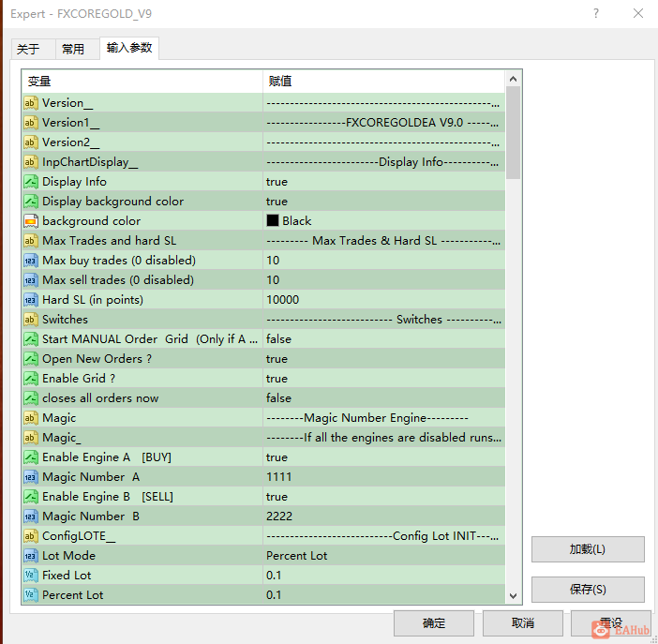Click the boolean icon beside Enable Engine B [SELL]

point(31,497)
